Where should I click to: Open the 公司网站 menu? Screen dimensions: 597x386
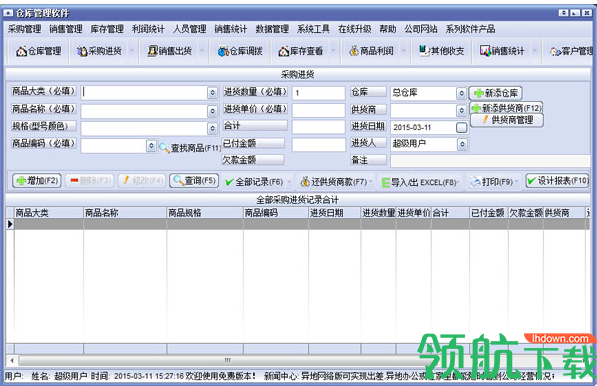pos(421,29)
